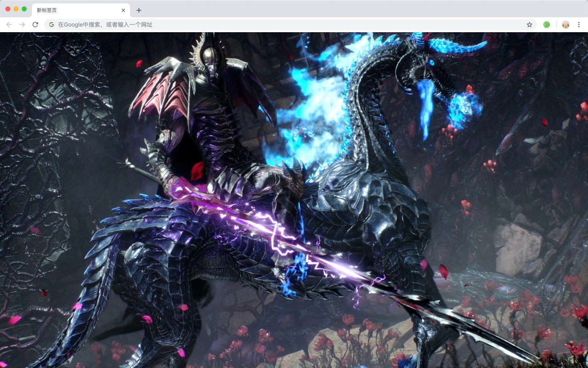
Task: Bookmark this page with the star icon
Action: pos(529,24)
